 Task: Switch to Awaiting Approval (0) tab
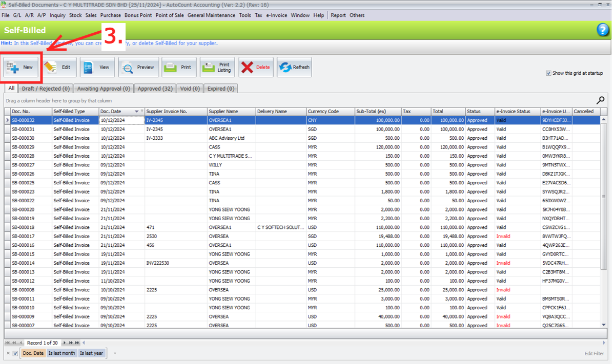click(104, 89)
